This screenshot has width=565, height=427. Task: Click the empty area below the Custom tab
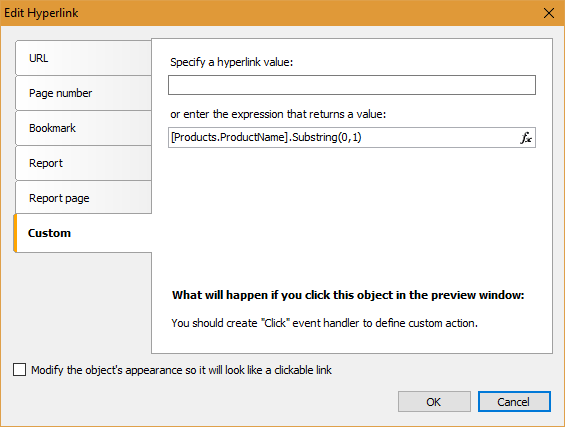(x=83, y=303)
